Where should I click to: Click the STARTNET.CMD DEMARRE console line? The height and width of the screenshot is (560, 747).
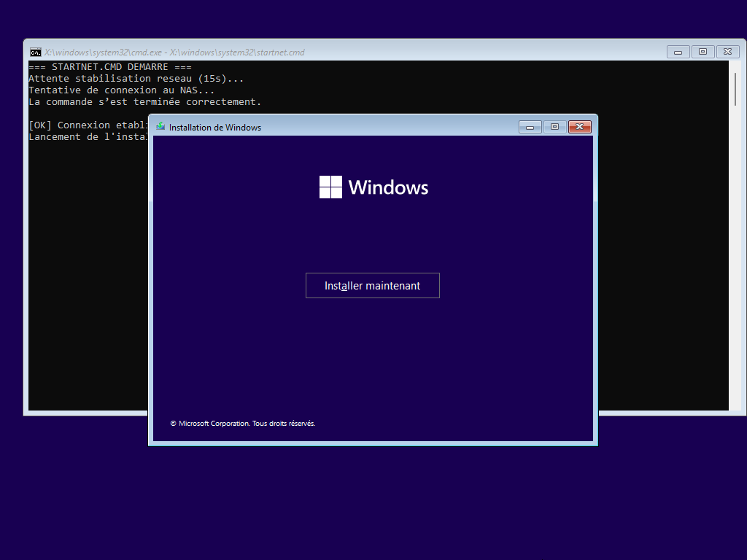pyautogui.click(x=109, y=67)
